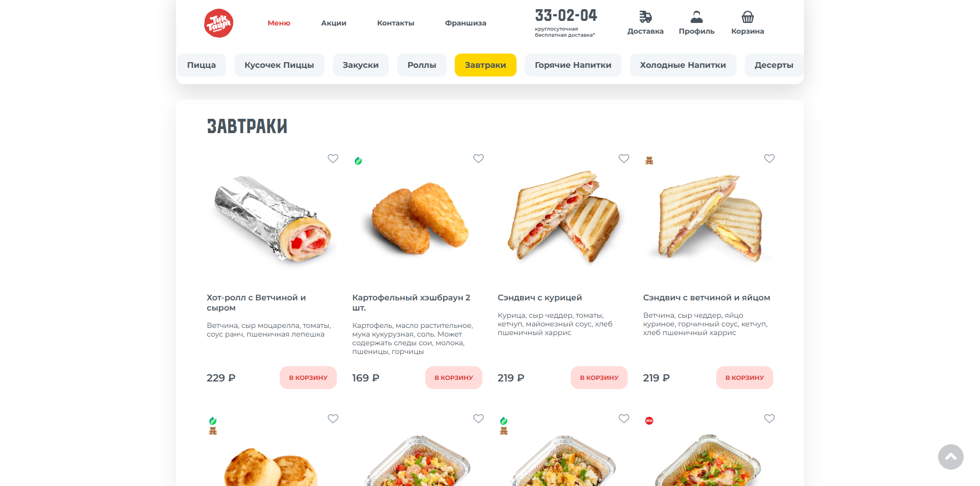Toggle favorite heart on Сэндвич с курицей
The width and height of the screenshot is (980, 486).
(624, 159)
